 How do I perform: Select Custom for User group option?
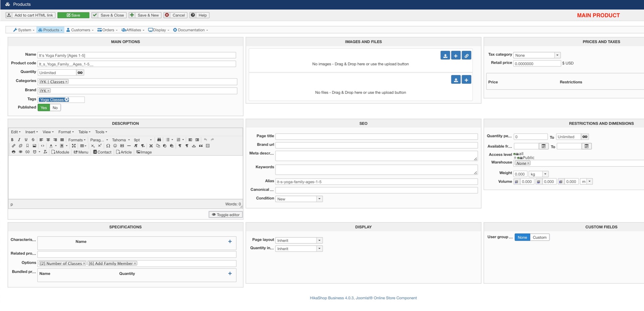(x=539, y=237)
